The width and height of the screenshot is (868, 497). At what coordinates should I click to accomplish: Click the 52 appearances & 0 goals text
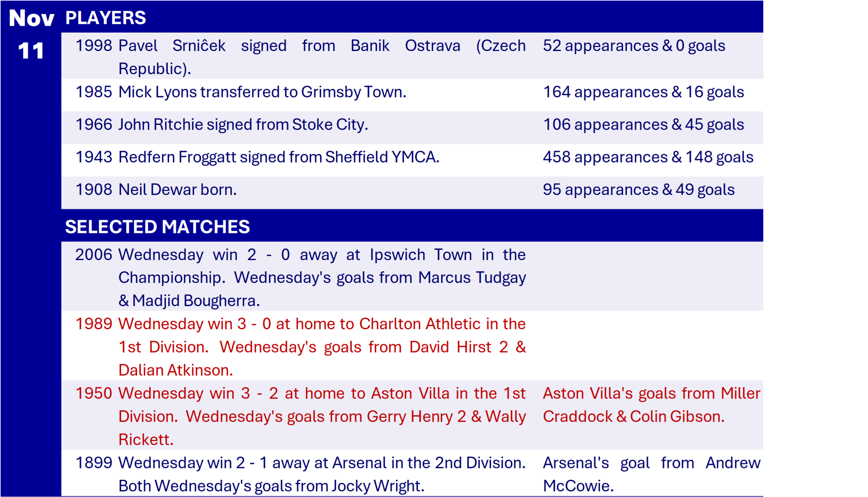(634, 46)
